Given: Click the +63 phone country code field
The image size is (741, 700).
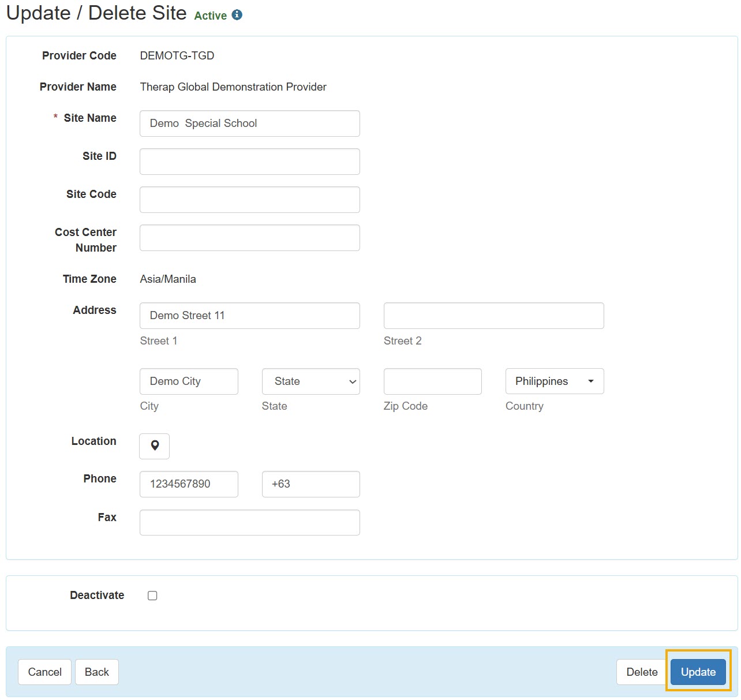Looking at the screenshot, I should [x=310, y=484].
